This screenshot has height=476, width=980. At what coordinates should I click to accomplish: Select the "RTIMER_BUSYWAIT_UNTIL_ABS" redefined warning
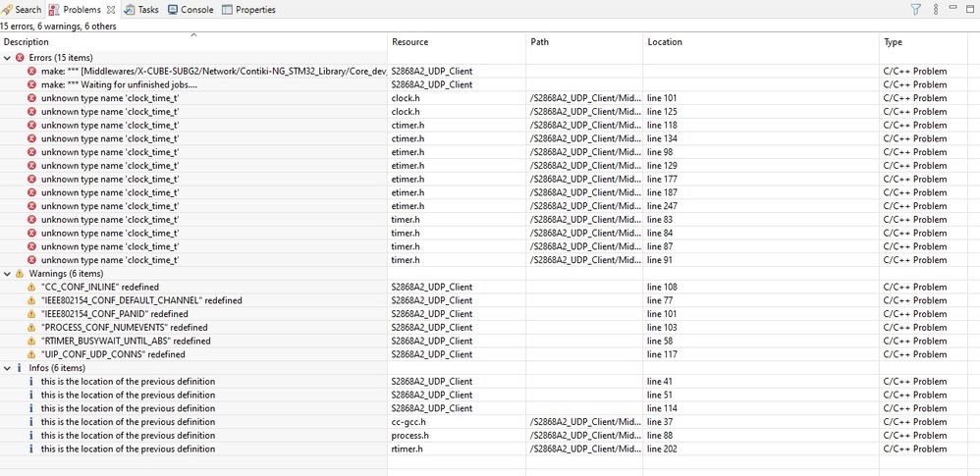(x=126, y=342)
